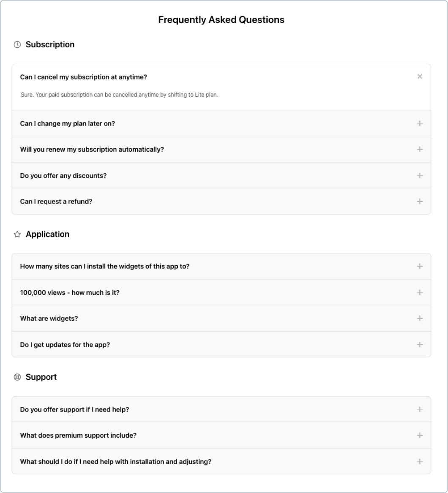Click the 'Frequently Asked Questions' title
The height and width of the screenshot is (493, 448).
pos(221,19)
